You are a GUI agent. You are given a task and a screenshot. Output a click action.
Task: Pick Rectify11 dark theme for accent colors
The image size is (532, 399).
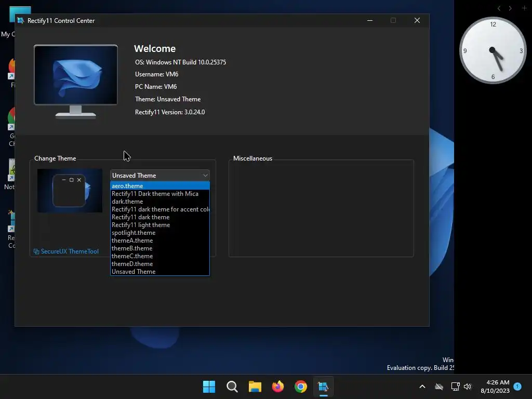[160, 209]
